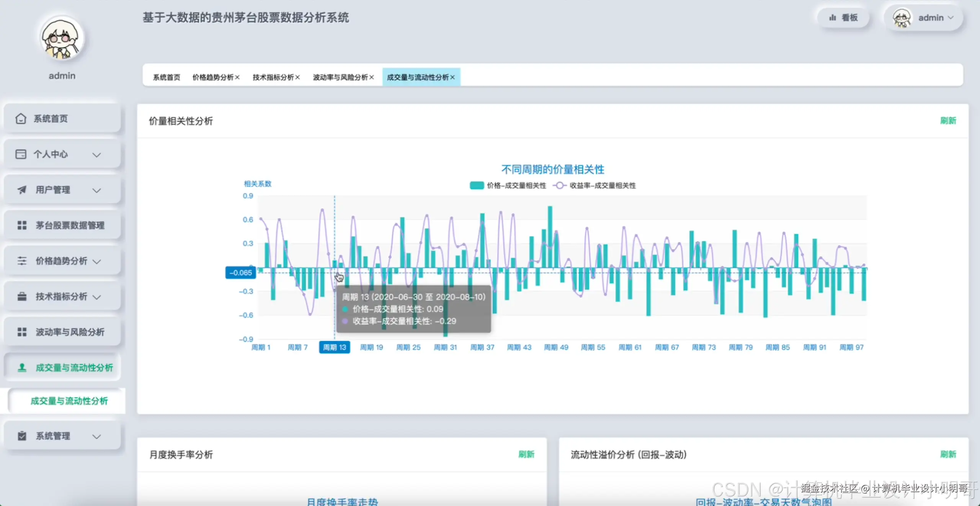Screen dimensions: 980x506
Task: Click the grid icon for 波动率与风险分析
Action: pyautogui.click(x=22, y=332)
